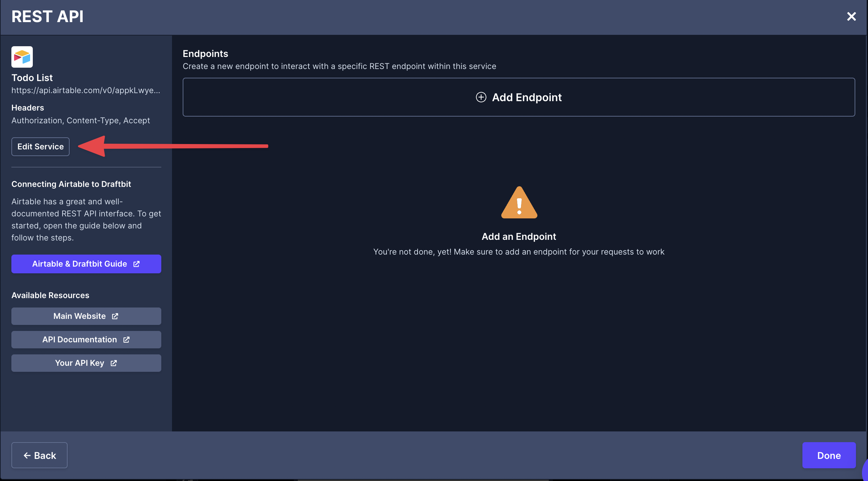Click the Done button
Screen dimensions: 868x481
coord(829,455)
